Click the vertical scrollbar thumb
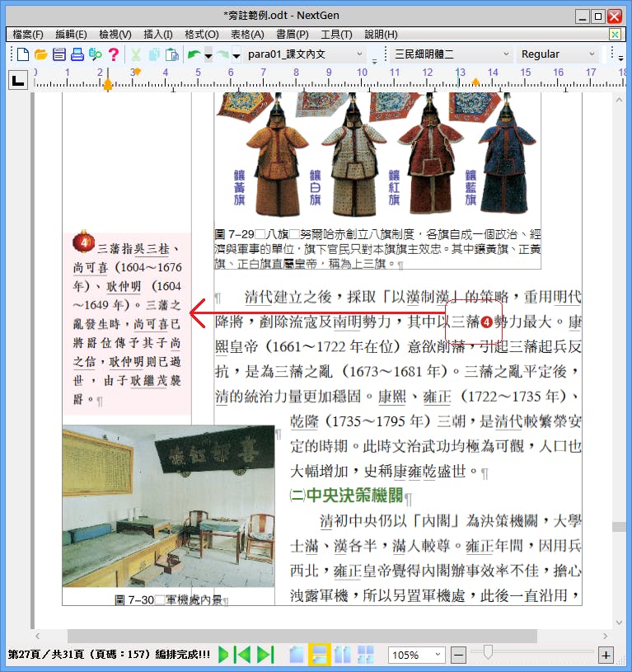This screenshot has width=632, height=672. coord(619,527)
